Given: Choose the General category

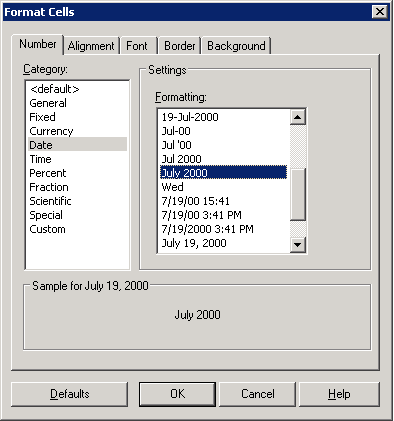Looking at the screenshot, I should coord(77,103).
